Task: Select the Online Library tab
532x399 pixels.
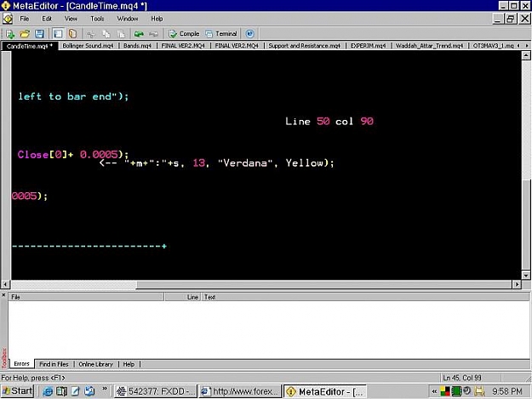Action: point(95,364)
